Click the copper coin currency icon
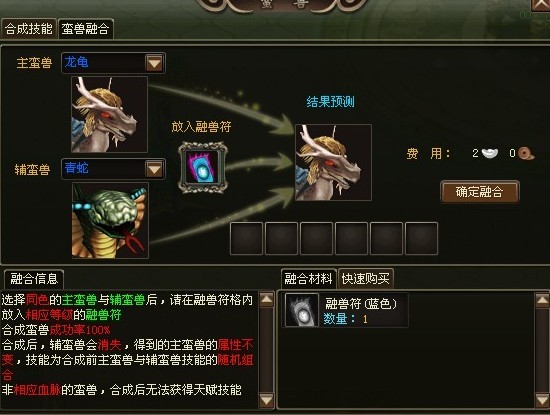The height and width of the screenshot is (415, 550). (x=526, y=153)
